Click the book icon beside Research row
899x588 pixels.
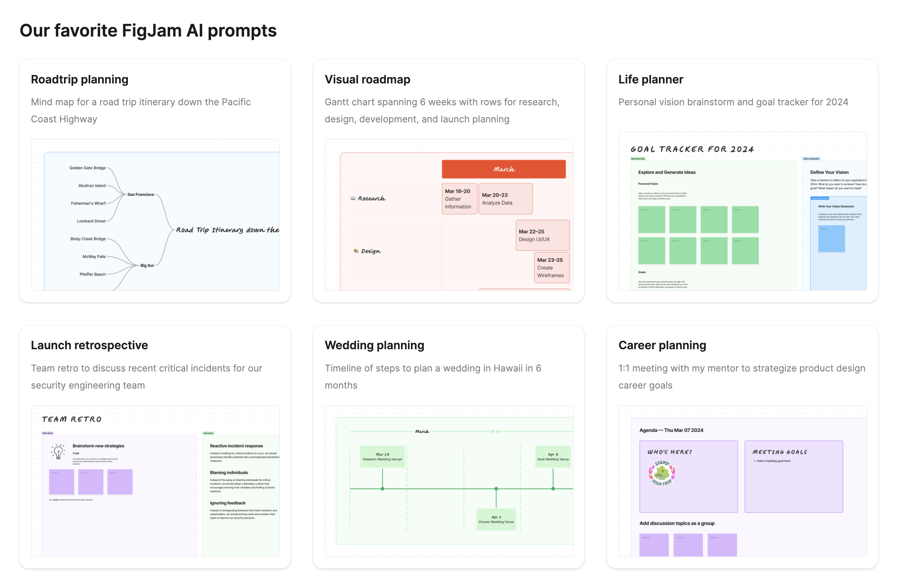point(353,198)
